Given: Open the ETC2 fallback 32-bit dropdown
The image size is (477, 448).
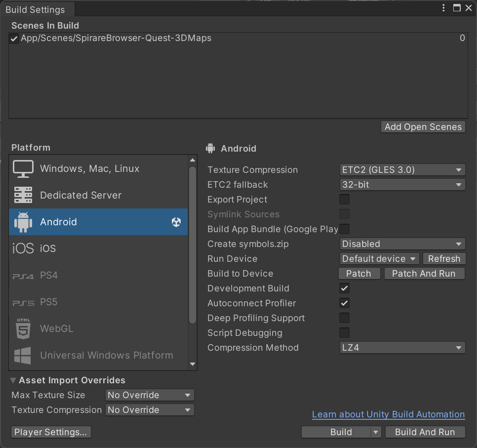Looking at the screenshot, I should click(x=402, y=185).
